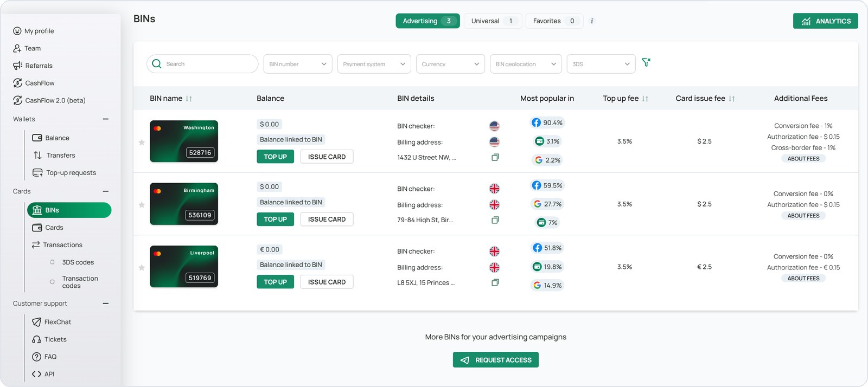Open BIN geolocation dropdown
Viewport: 868px width, 387px height.
[x=526, y=64]
